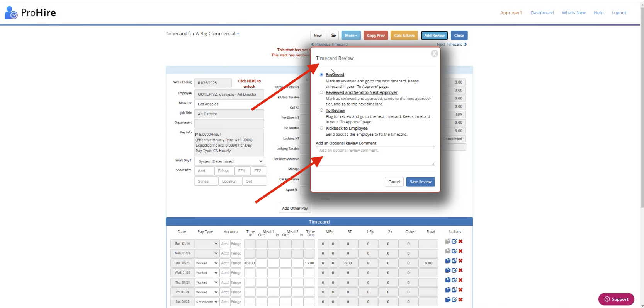Delete the Tue 01/21 timecard row
Screen dimensions: 644x308
[460, 261]
